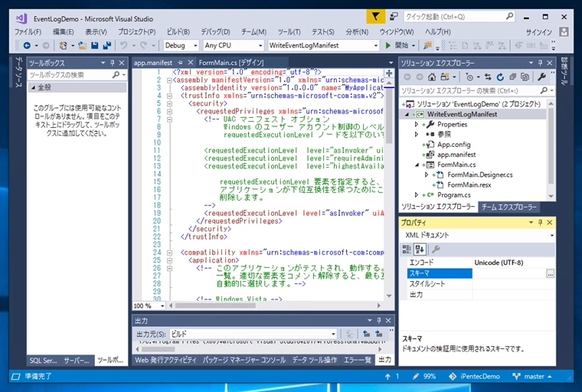The height and width of the screenshot is (392, 582).
Task: Expand the Properties node in solution tree
Action: [x=417, y=124]
